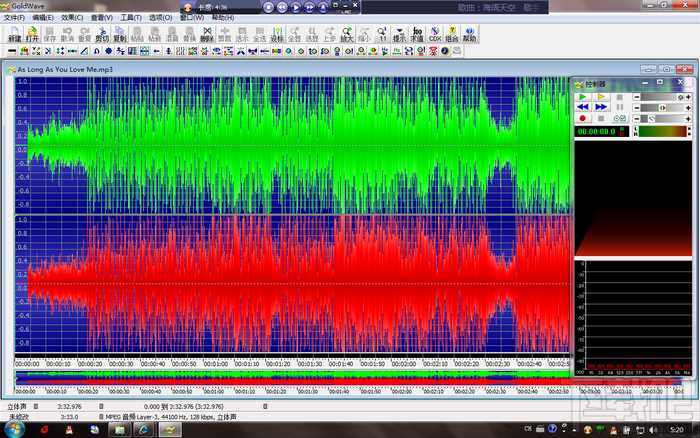Click the Delete (删除) toolbar icon
Screen dimensions: 700x438
[x=205, y=34]
